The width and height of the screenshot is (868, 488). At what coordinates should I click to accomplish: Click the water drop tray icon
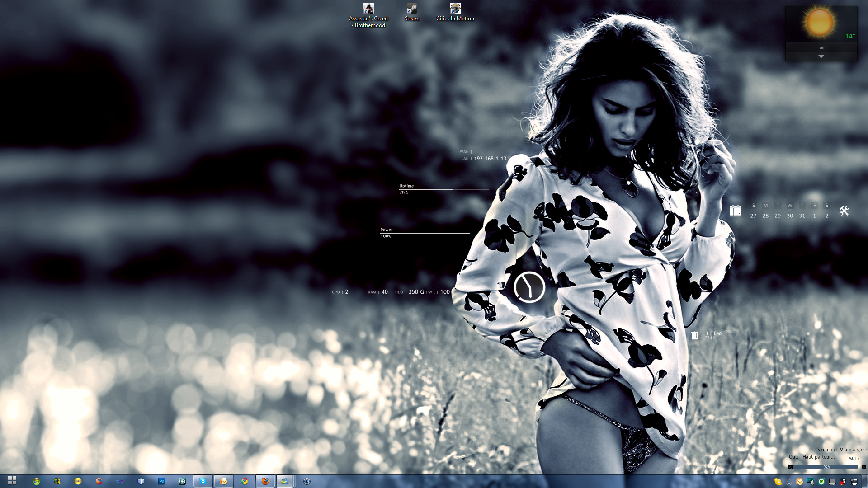click(789, 482)
